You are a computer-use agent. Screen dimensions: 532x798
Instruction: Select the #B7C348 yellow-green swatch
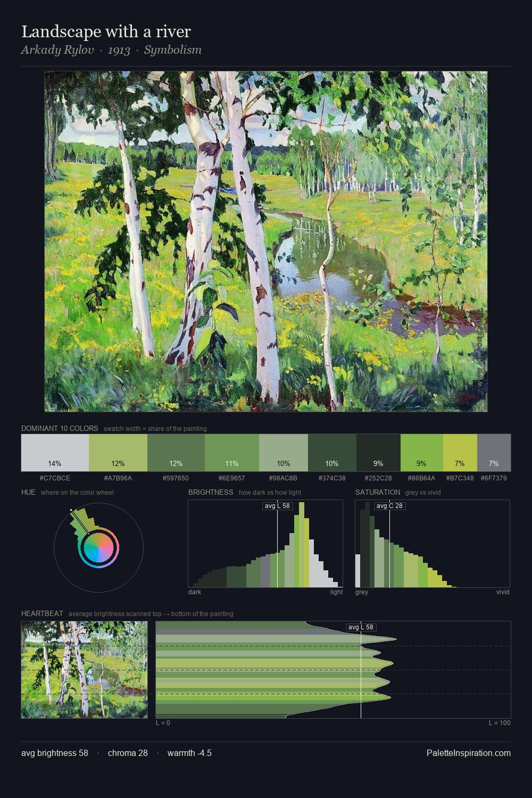(x=460, y=453)
